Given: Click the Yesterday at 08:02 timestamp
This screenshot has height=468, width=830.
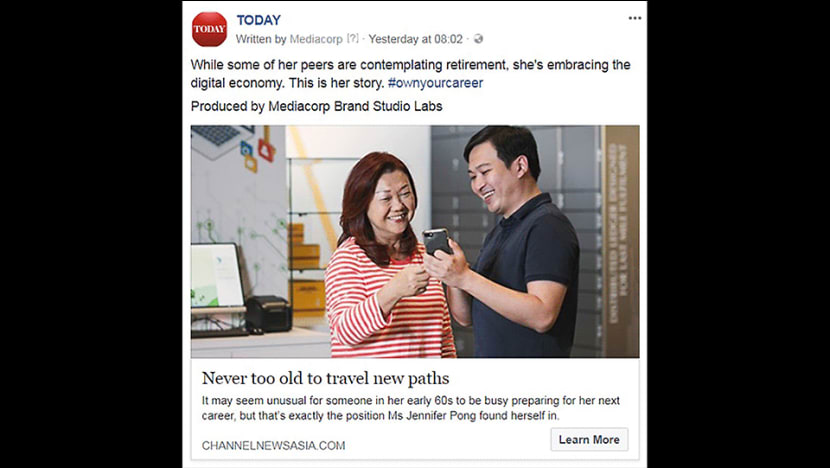Looking at the screenshot, I should (x=416, y=39).
